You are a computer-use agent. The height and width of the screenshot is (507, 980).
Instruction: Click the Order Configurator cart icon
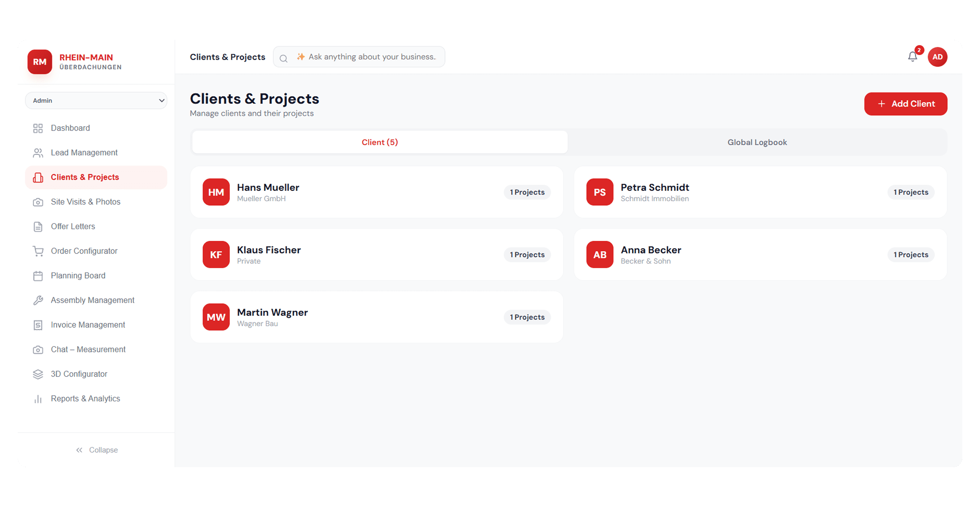pos(38,251)
